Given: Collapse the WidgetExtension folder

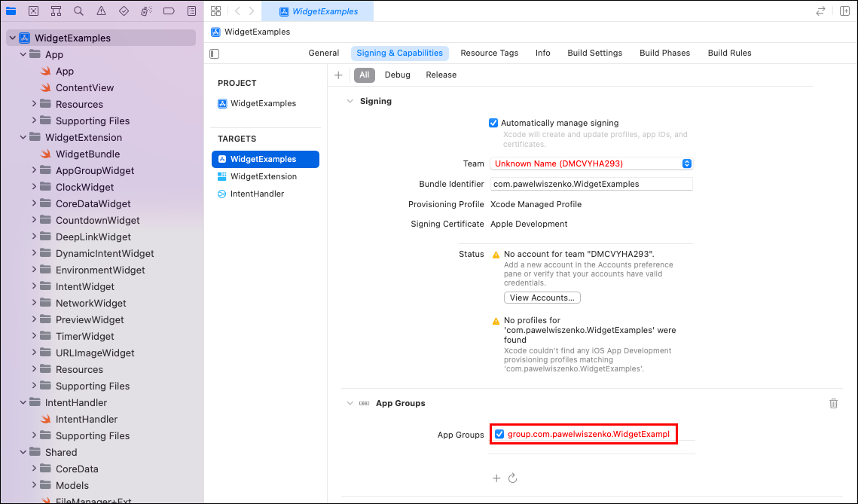Looking at the screenshot, I should 23,137.
